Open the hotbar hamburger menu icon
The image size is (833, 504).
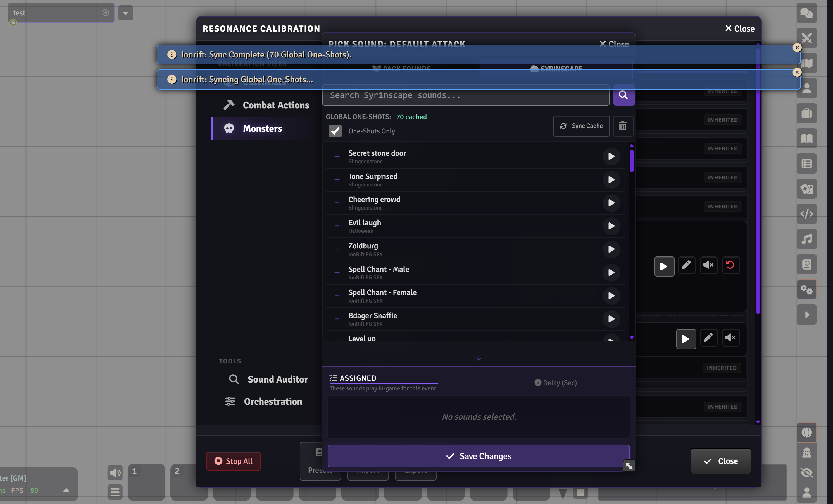(115, 492)
